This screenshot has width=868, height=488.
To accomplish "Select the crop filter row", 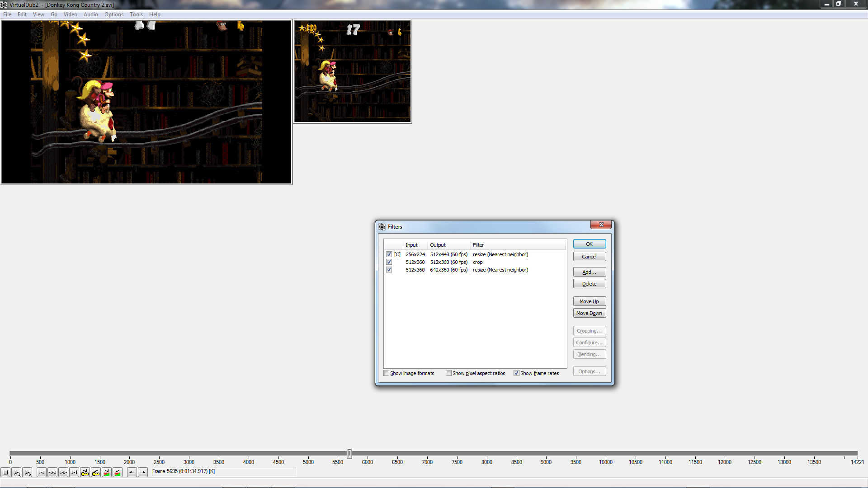I will [x=475, y=262].
